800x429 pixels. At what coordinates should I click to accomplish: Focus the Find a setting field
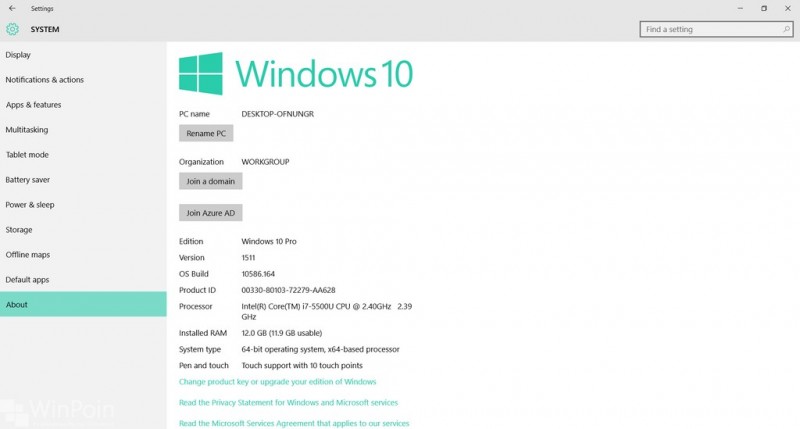tap(716, 29)
